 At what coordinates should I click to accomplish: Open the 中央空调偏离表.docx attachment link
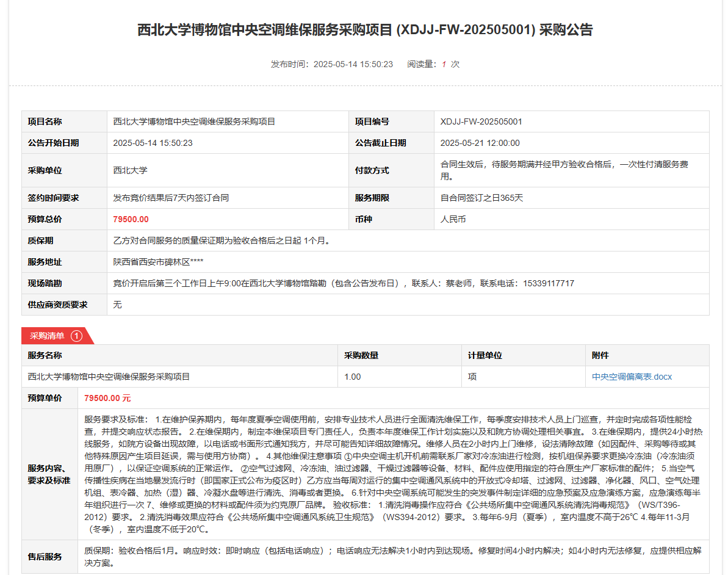pyautogui.click(x=632, y=377)
